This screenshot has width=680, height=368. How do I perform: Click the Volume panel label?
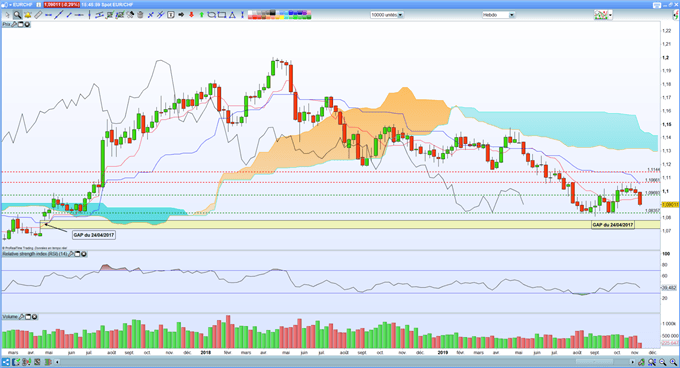pyautogui.click(x=10, y=317)
